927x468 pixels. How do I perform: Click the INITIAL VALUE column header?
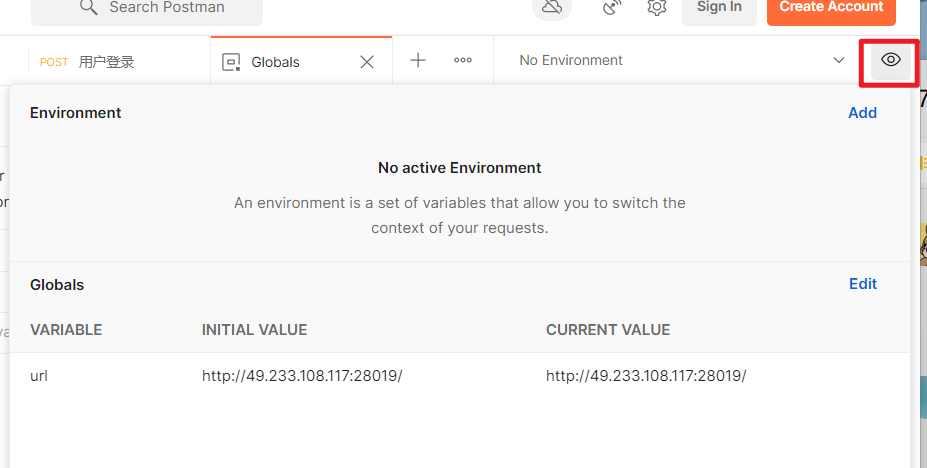coord(254,330)
